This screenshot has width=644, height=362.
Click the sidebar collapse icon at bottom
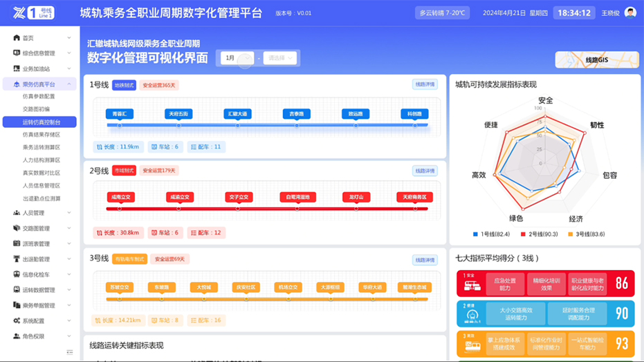click(69, 352)
